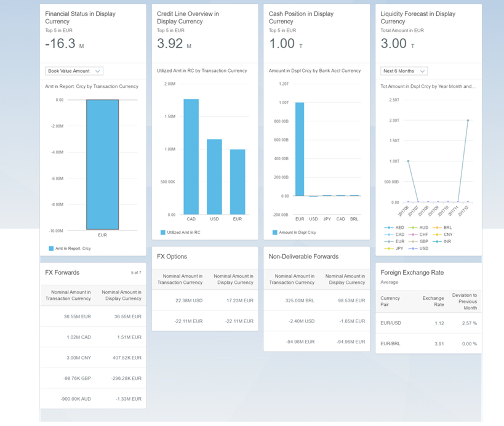Open the Foreign Exchange Rate card title
The image size is (504, 426).
[412, 272]
